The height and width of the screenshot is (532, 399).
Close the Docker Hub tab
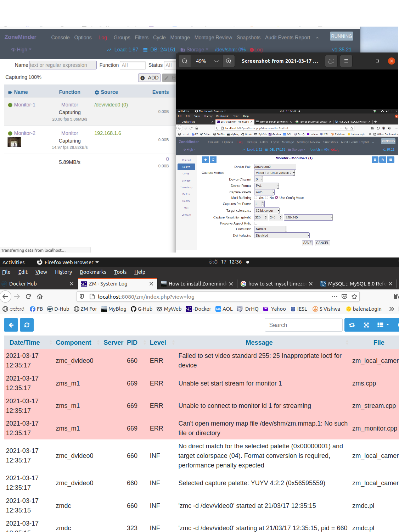[x=72, y=284]
